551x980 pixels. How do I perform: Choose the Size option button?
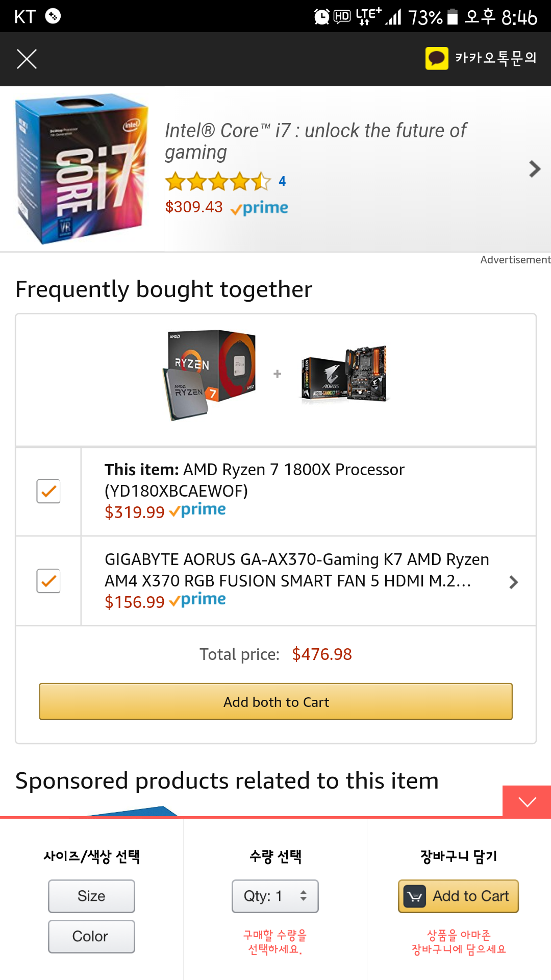pos(91,896)
